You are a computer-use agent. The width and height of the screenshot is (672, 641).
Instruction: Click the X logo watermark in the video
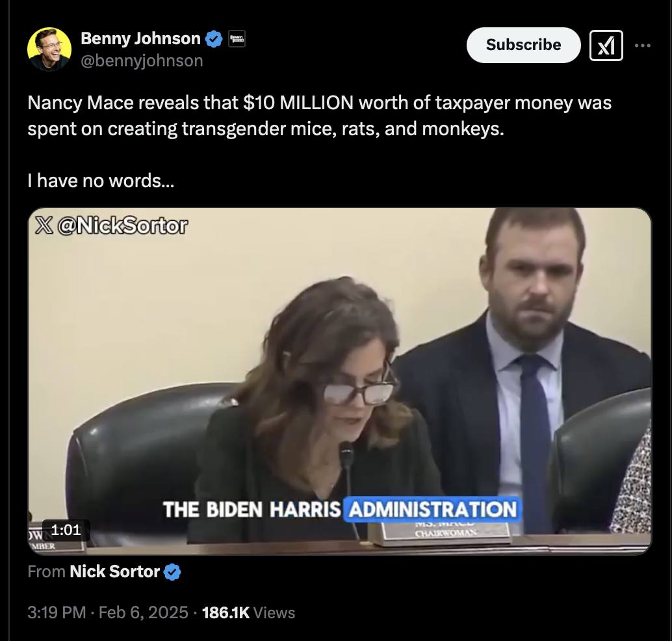point(44,226)
